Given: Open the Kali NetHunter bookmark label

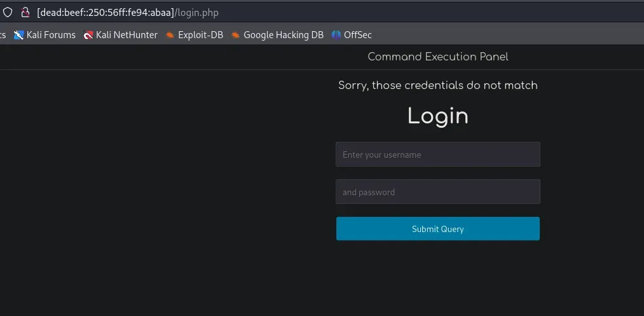Looking at the screenshot, I should click(127, 36).
